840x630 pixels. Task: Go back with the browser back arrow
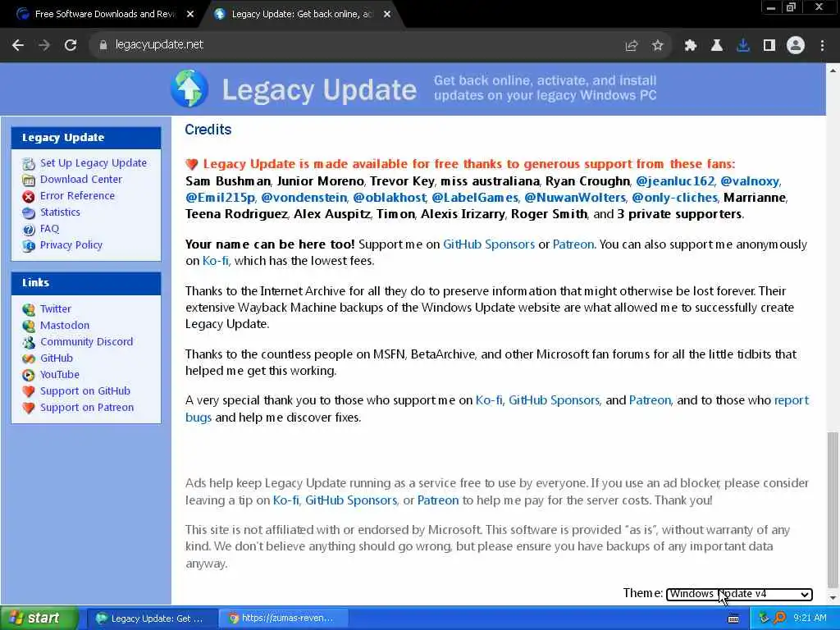click(x=18, y=45)
